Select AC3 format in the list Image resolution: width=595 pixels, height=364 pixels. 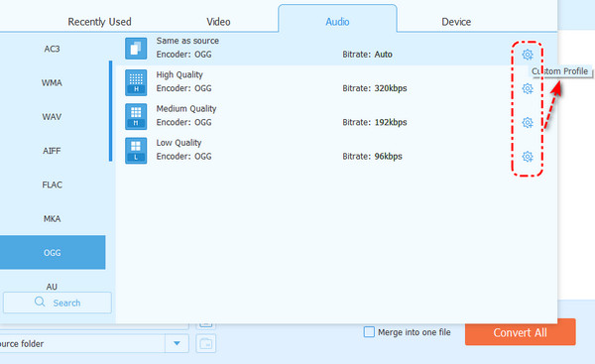(x=52, y=49)
